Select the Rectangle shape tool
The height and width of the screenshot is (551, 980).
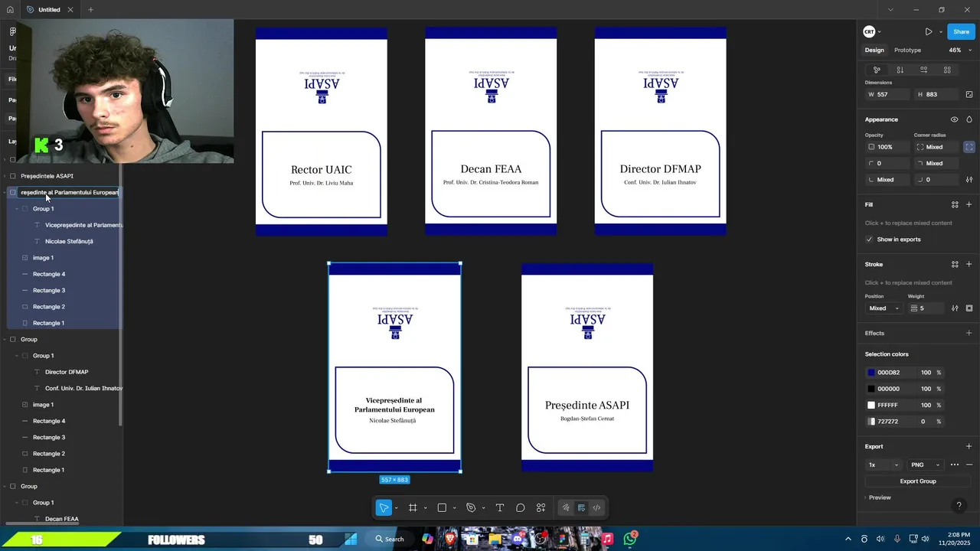coord(442,508)
